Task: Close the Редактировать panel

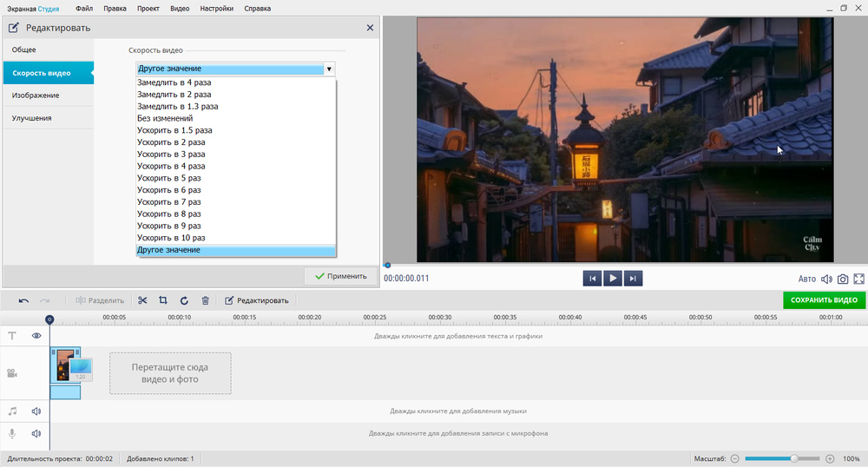Action: click(370, 28)
